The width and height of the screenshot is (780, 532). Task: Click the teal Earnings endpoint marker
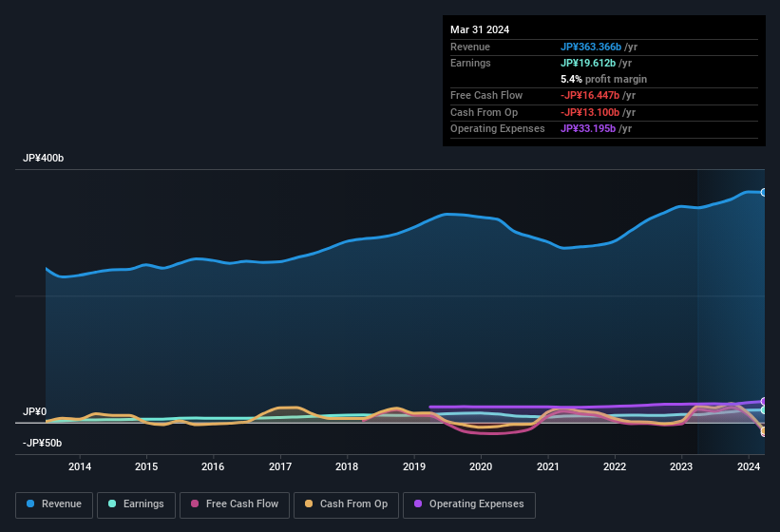pyautogui.click(x=764, y=410)
